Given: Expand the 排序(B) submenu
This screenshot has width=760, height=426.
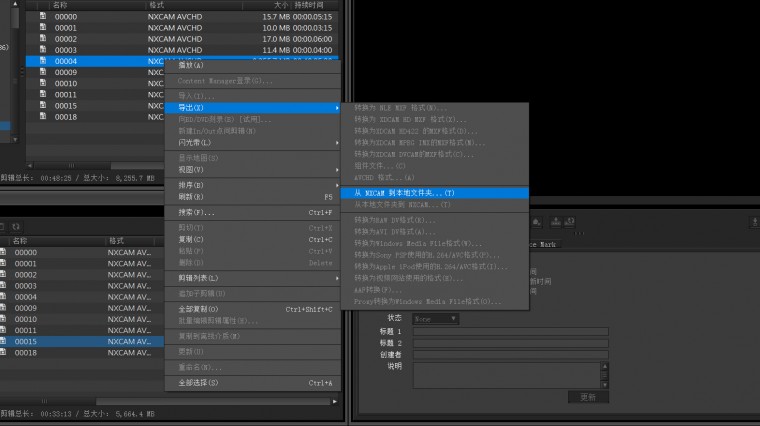Looking at the screenshot, I should (x=252, y=185).
